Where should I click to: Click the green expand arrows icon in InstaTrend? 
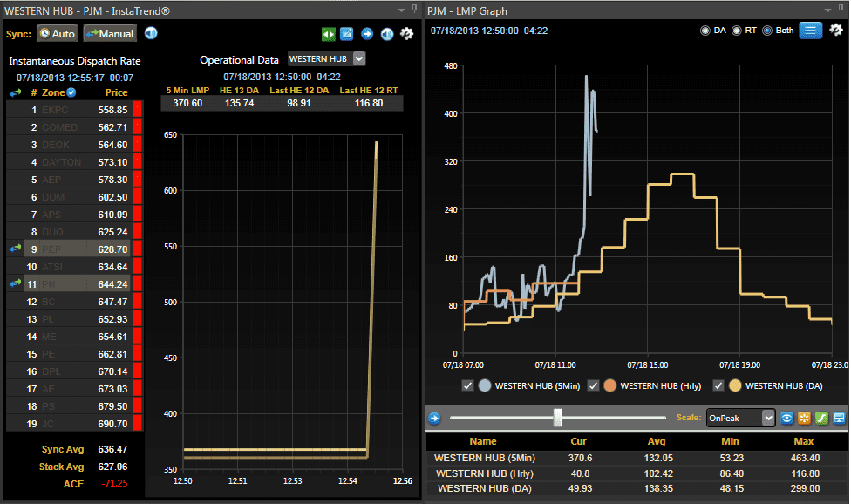(x=329, y=34)
